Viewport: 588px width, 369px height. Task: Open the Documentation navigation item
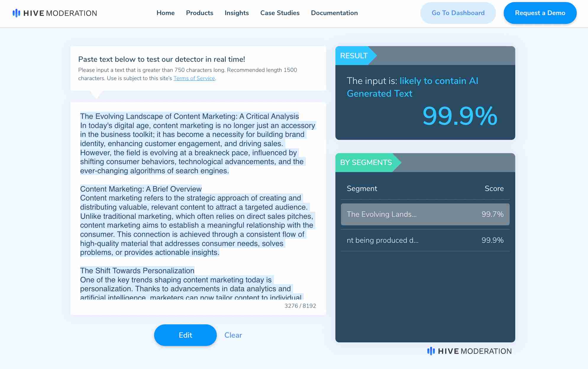pos(334,13)
